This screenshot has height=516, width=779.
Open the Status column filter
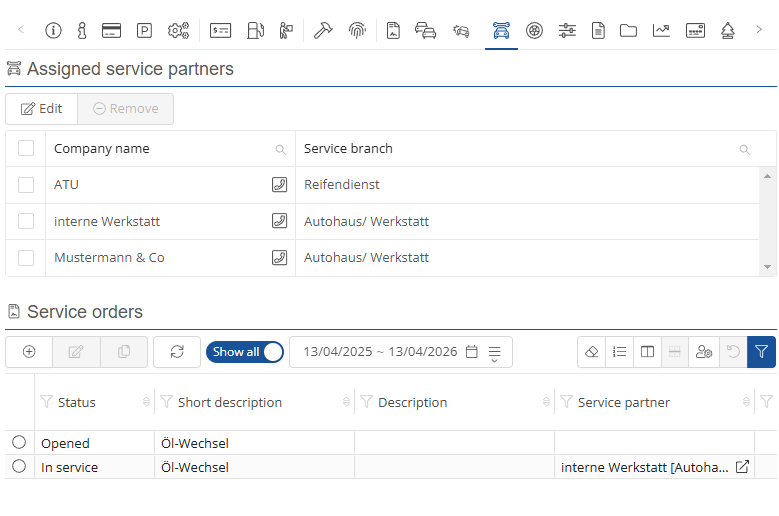point(46,402)
